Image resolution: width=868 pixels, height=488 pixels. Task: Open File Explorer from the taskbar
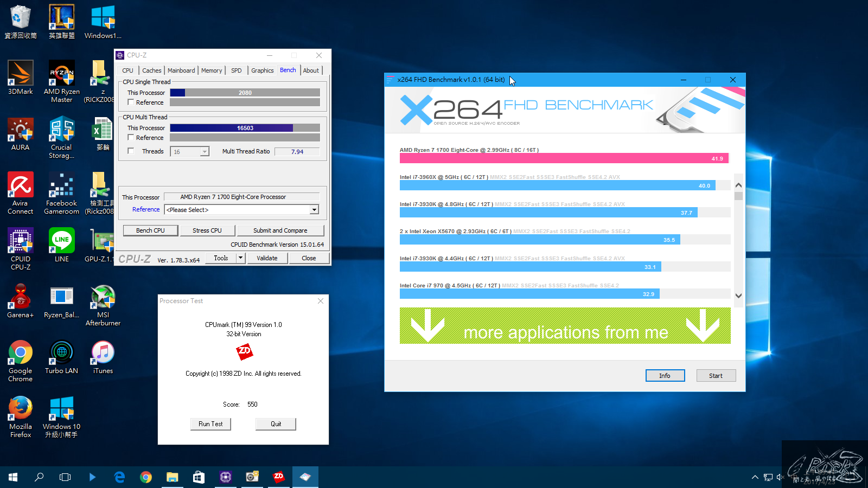point(173,477)
